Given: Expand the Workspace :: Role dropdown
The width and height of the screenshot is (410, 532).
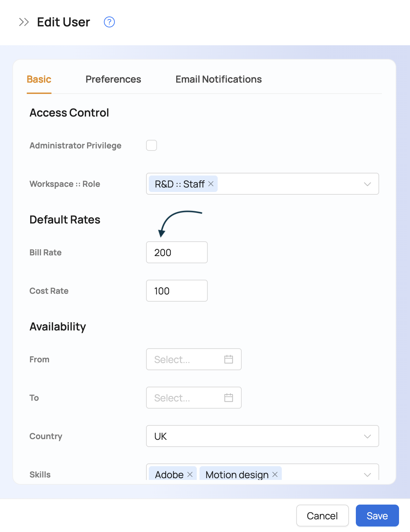Looking at the screenshot, I should point(367,184).
